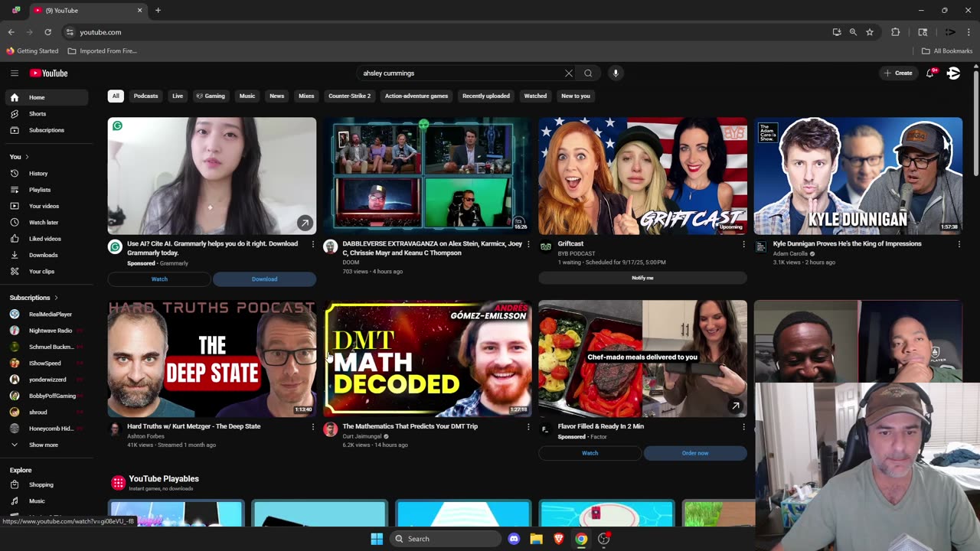This screenshot has height=551, width=980.
Task: Open the Griftcast video thumbnail
Action: pyautogui.click(x=643, y=176)
